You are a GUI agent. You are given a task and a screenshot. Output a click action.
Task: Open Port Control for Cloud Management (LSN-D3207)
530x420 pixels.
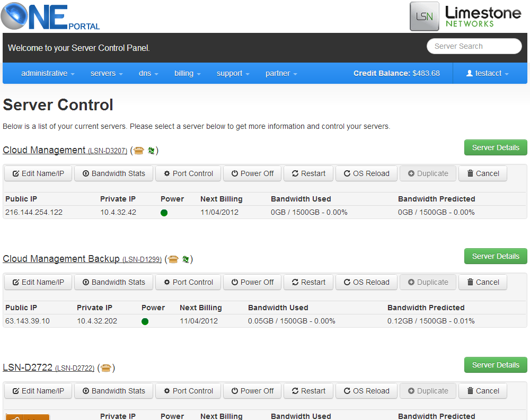click(x=188, y=173)
